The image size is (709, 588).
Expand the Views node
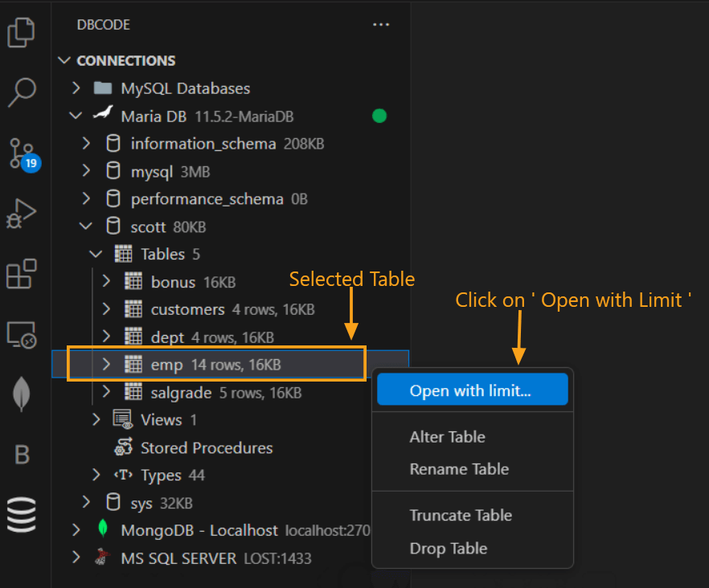click(96, 419)
